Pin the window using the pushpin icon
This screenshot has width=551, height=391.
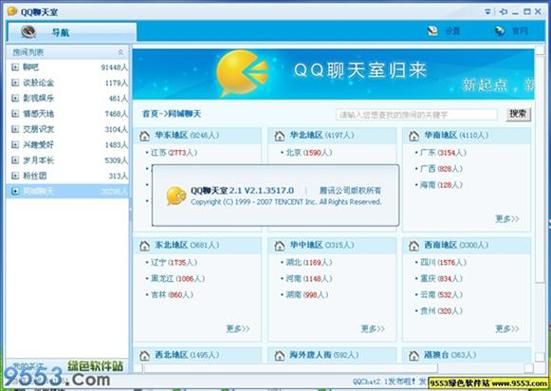point(503,12)
